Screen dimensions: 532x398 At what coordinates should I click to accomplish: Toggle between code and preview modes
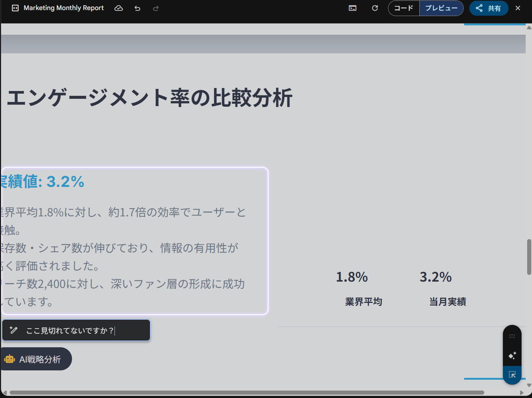[426, 8]
